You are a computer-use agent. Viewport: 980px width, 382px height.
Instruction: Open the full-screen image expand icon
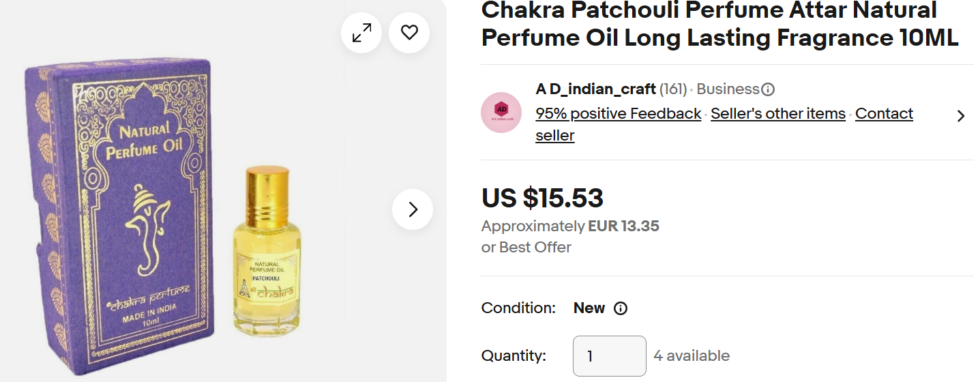tap(361, 33)
